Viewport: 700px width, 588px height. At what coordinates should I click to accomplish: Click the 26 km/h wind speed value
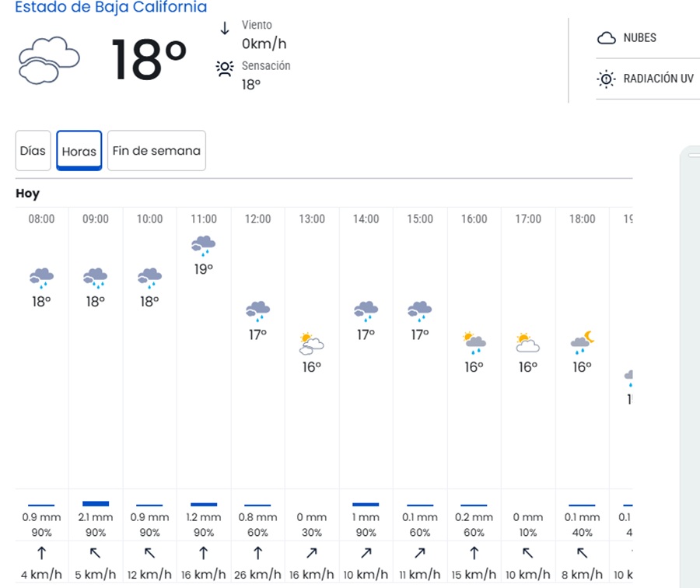point(257,575)
